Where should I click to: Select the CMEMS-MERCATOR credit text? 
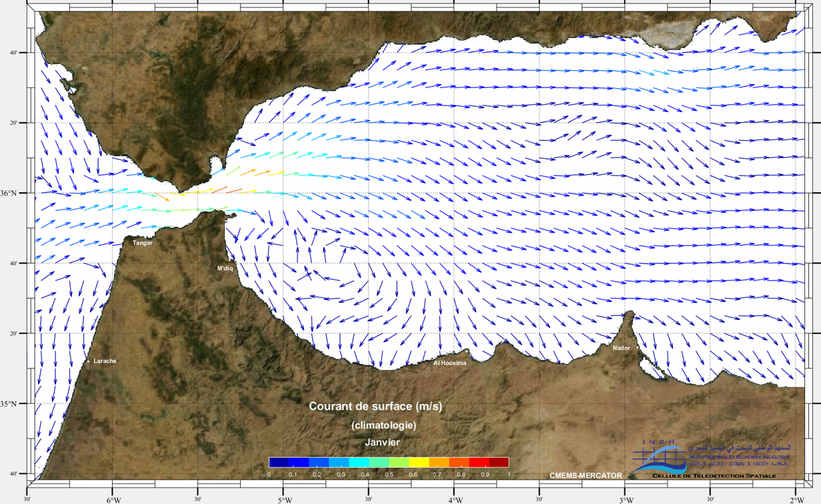[x=586, y=476]
